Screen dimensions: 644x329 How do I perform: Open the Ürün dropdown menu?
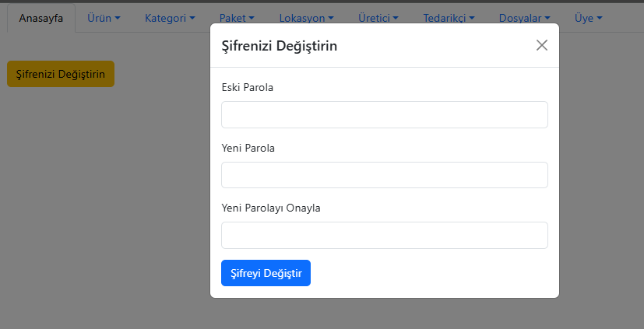click(x=104, y=17)
